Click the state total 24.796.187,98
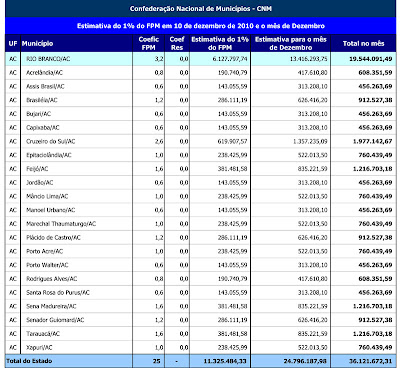Screen dimensions: 400x368 [305, 361]
